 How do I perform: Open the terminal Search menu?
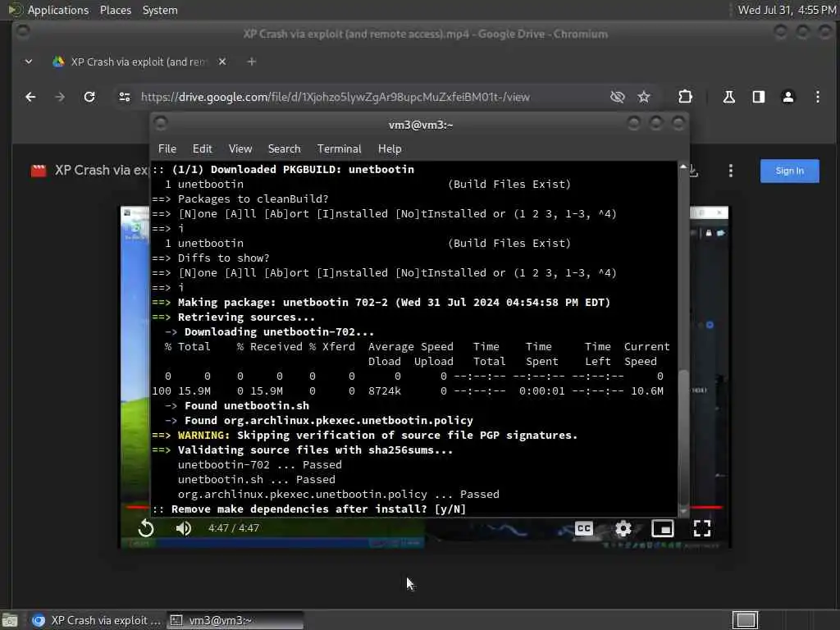[284, 149]
